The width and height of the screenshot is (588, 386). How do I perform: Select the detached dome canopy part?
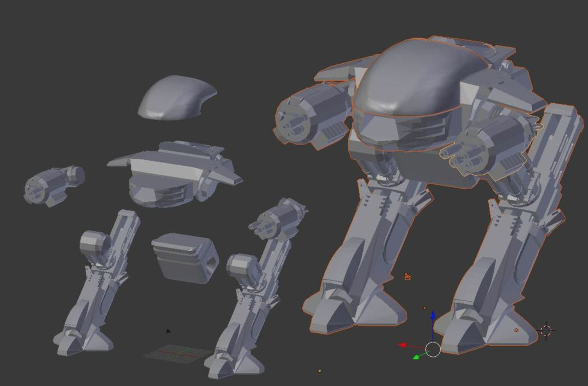click(177, 98)
